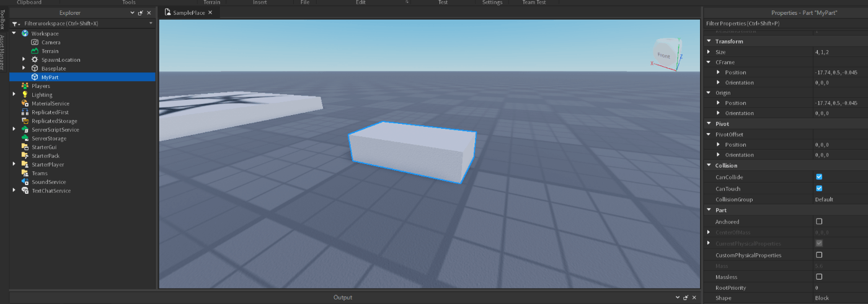Click the Explorer filter funnel icon

[15, 24]
